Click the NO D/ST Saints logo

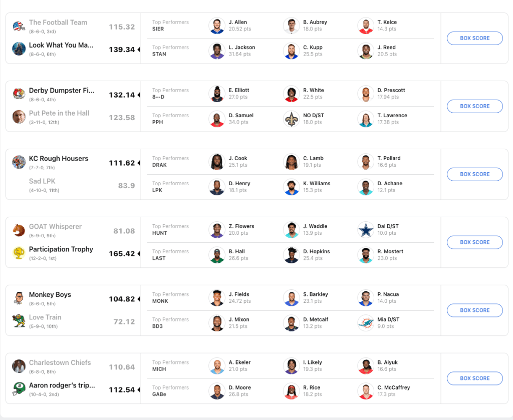[x=291, y=119]
